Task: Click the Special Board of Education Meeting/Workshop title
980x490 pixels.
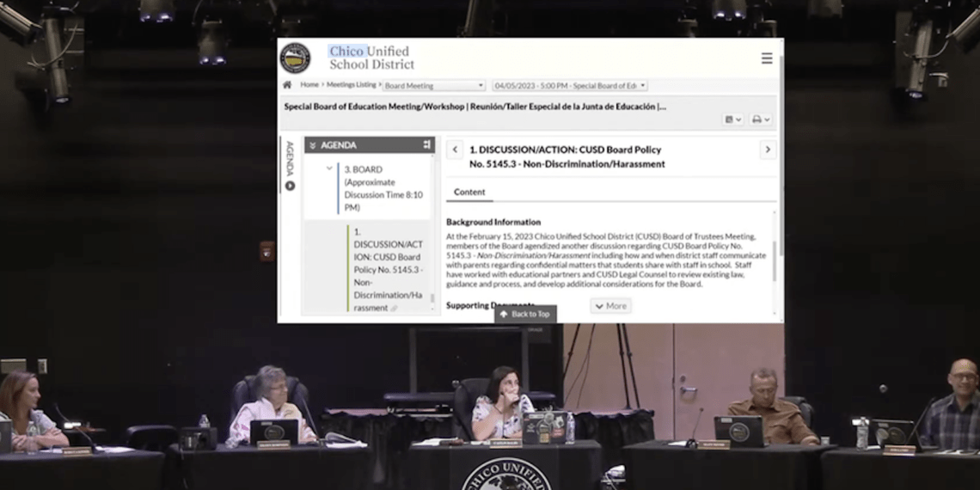Action: pos(475,107)
